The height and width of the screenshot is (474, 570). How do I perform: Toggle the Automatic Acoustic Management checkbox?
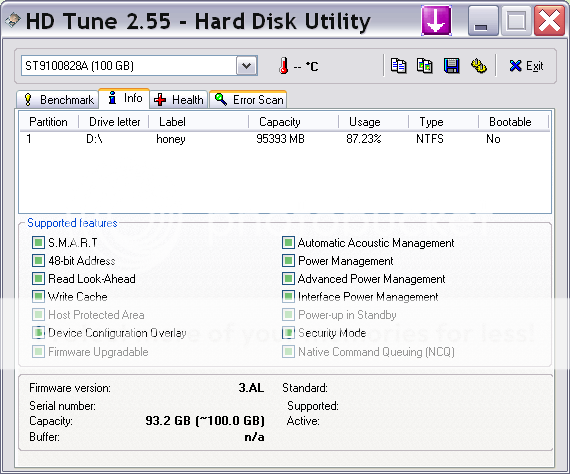[288, 242]
